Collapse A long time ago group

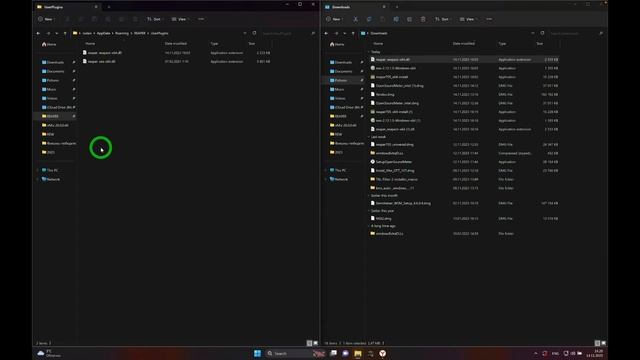[x=369, y=226]
